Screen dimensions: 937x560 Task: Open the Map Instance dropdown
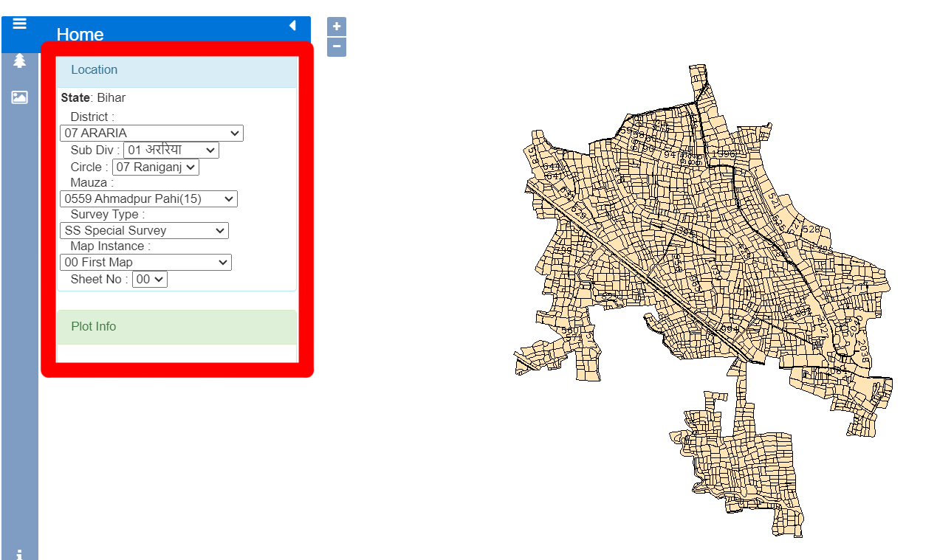coord(145,263)
